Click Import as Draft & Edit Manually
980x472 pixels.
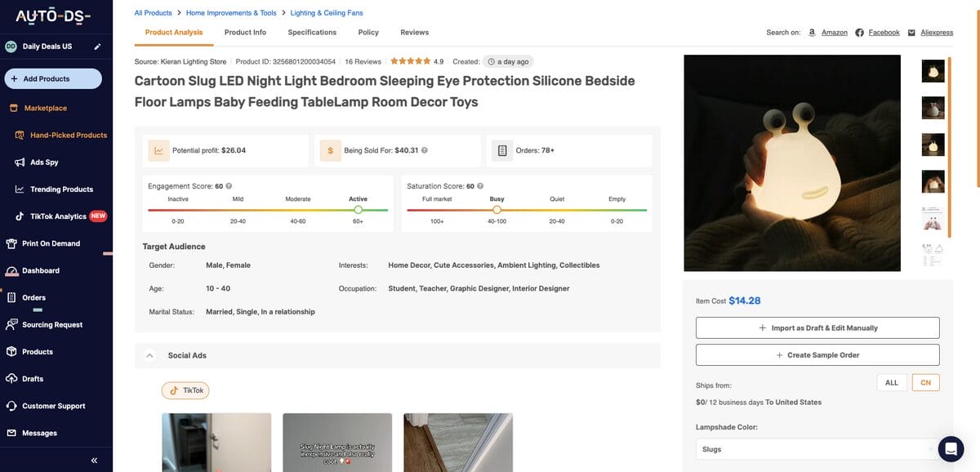tap(817, 327)
